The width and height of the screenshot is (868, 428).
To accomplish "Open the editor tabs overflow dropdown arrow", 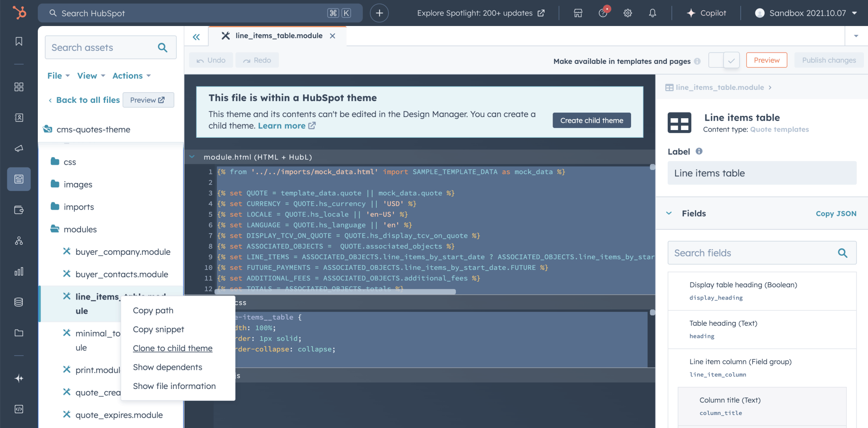I will pyautogui.click(x=856, y=36).
